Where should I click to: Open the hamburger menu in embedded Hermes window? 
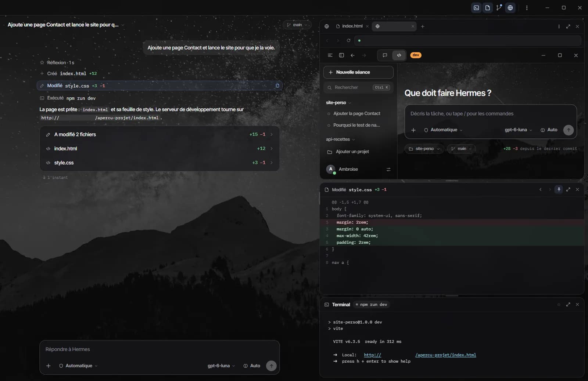click(x=330, y=55)
